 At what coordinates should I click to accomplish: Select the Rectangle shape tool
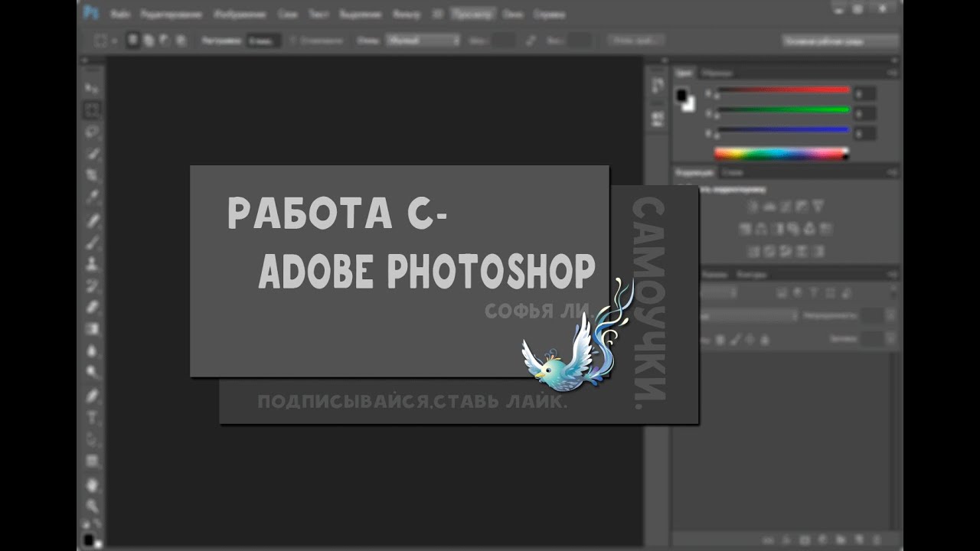pyautogui.click(x=92, y=461)
